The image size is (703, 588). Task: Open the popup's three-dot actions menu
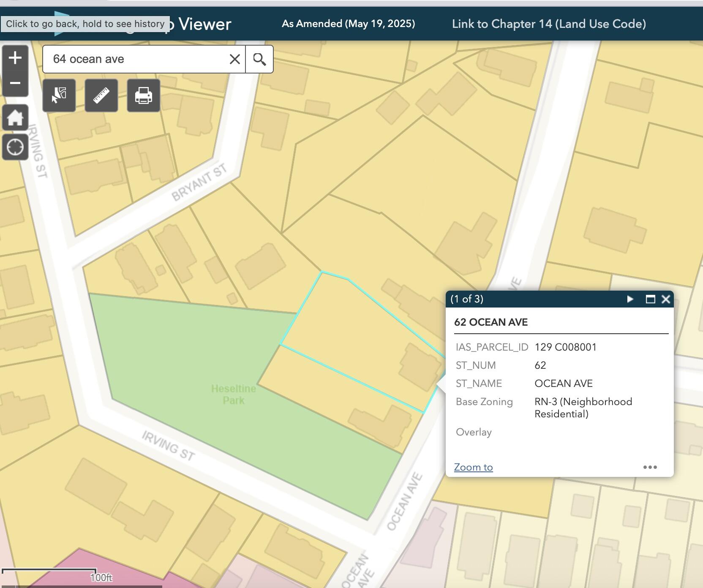point(650,467)
